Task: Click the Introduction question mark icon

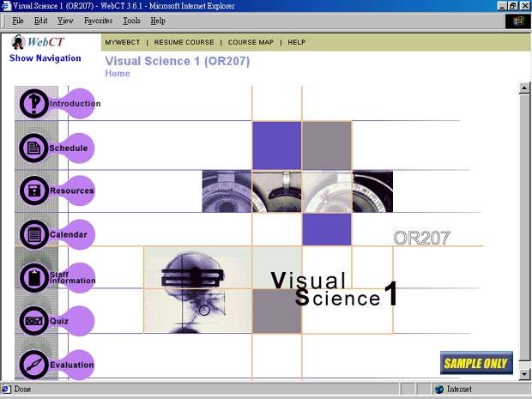Action: coord(34,104)
